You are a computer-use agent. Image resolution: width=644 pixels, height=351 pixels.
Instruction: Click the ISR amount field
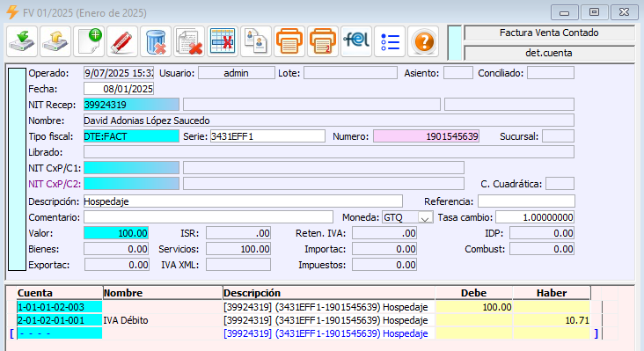coord(238,233)
